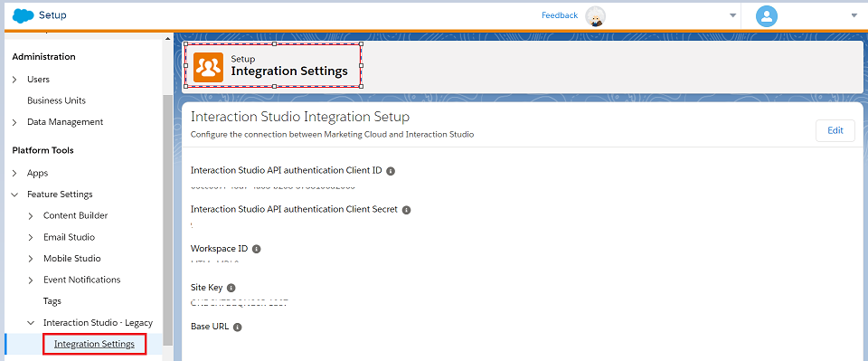Click Interaction Studio Integration Setup heading
The width and height of the screenshot is (868, 361).
(300, 117)
